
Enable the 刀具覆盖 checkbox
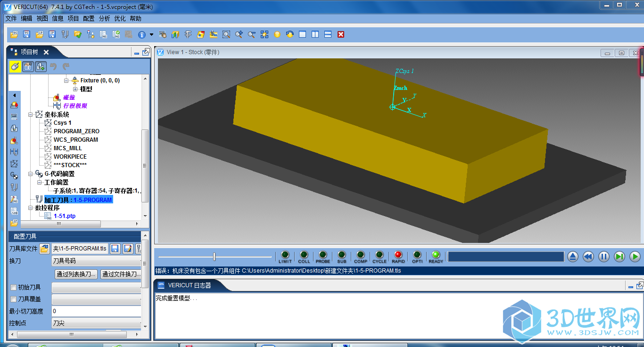(x=13, y=299)
